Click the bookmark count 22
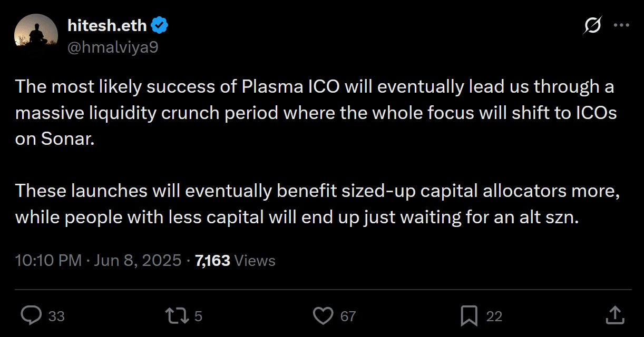 pos(494,316)
